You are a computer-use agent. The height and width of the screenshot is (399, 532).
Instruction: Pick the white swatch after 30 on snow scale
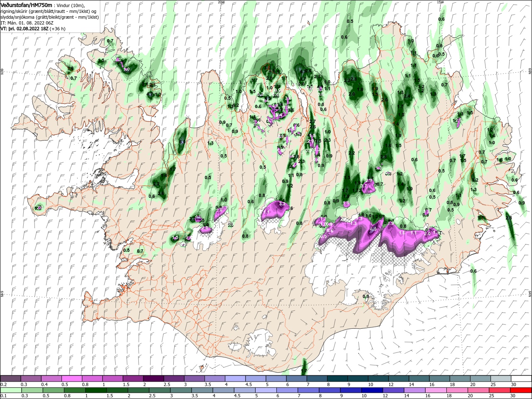coord(520,378)
